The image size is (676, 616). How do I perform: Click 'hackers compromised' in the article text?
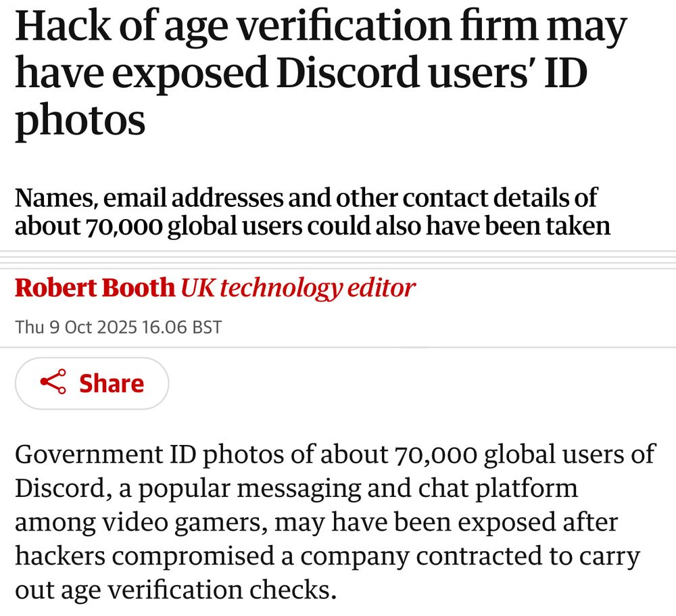145,556
